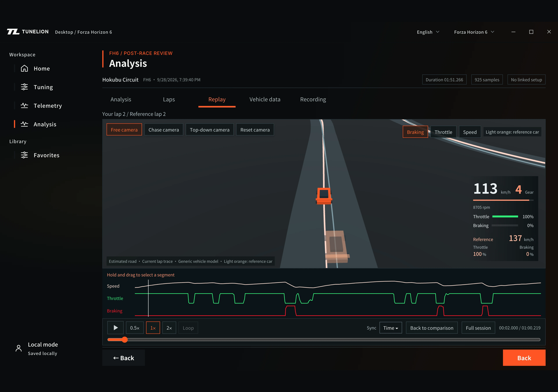Open the Sync Time dropdown
The width and height of the screenshot is (558, 392).
[391, 328]
